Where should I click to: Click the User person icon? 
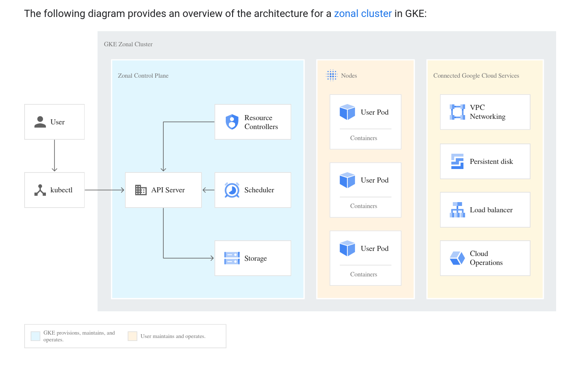pos(40,122)
